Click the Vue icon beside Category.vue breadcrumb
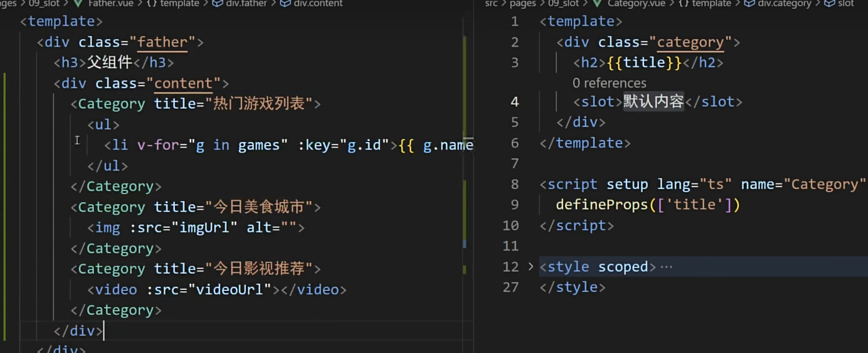868x353 pixels. (598, 4)
